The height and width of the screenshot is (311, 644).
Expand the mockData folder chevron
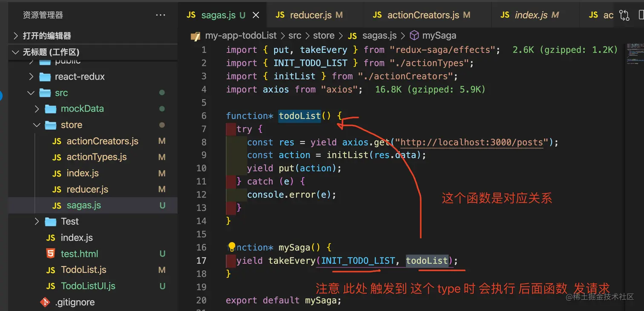37,109
